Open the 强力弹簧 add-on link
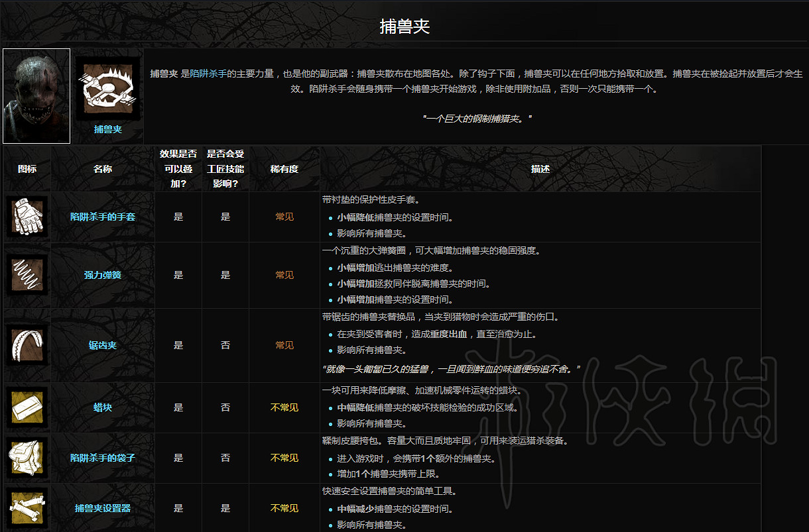This screenshot has width=809, height=532. pyautogui.click(x=103, y=275)
